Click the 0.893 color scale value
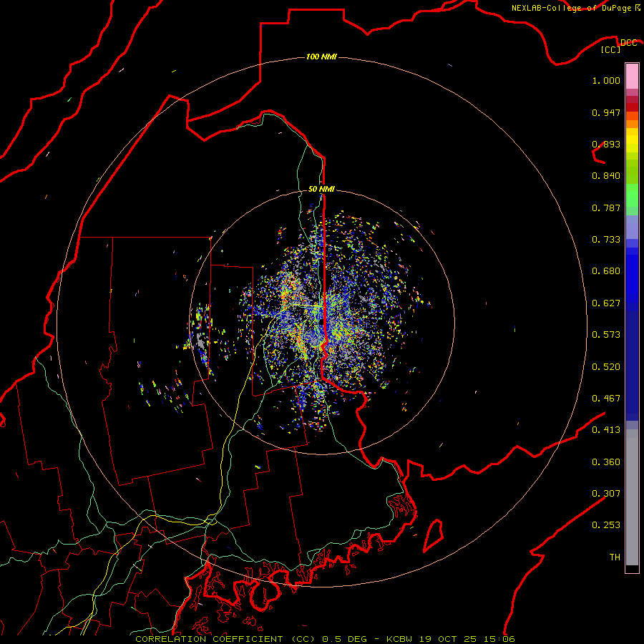The image size is (644, 644). (606, 144)
